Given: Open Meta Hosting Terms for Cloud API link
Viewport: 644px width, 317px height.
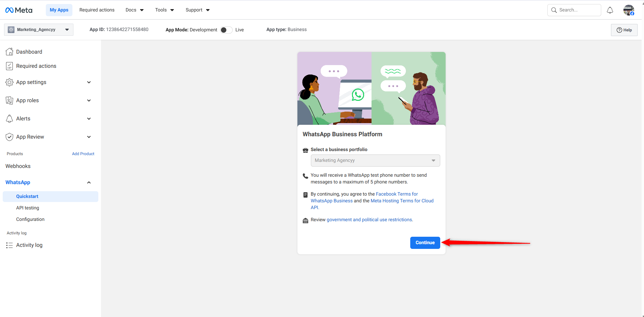Looking at the screenshot, I should pos(372,204).
